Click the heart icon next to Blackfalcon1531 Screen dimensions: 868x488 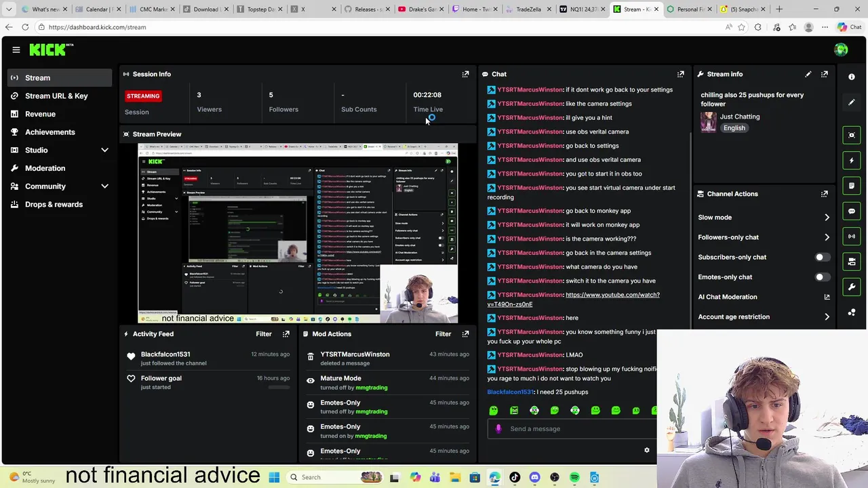tap(131, 357)
